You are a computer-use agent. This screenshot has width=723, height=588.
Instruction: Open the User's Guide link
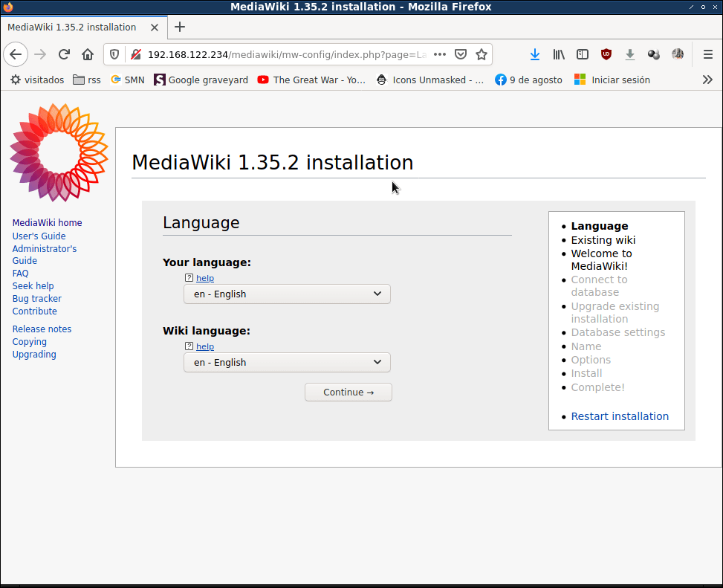pos(39,236)
